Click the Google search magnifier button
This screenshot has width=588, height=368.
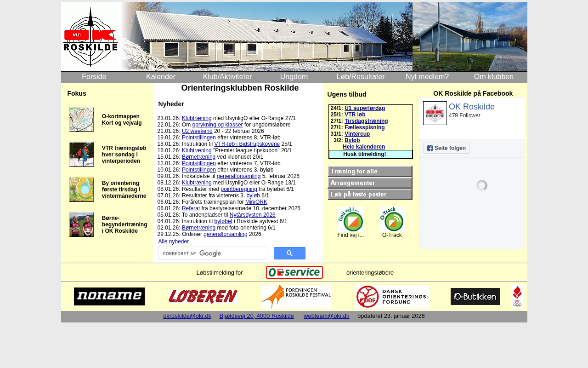[289, 253]
